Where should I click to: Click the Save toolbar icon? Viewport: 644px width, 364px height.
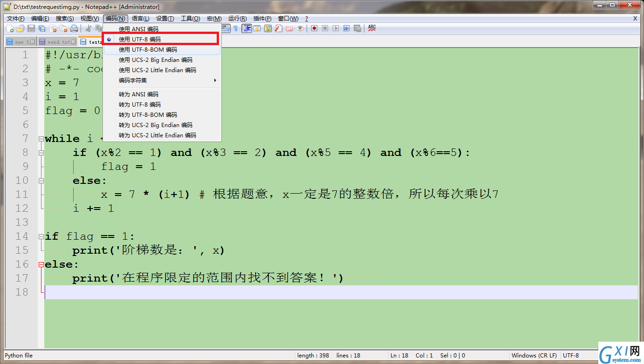pyautogui.click(x=31, y=28)
